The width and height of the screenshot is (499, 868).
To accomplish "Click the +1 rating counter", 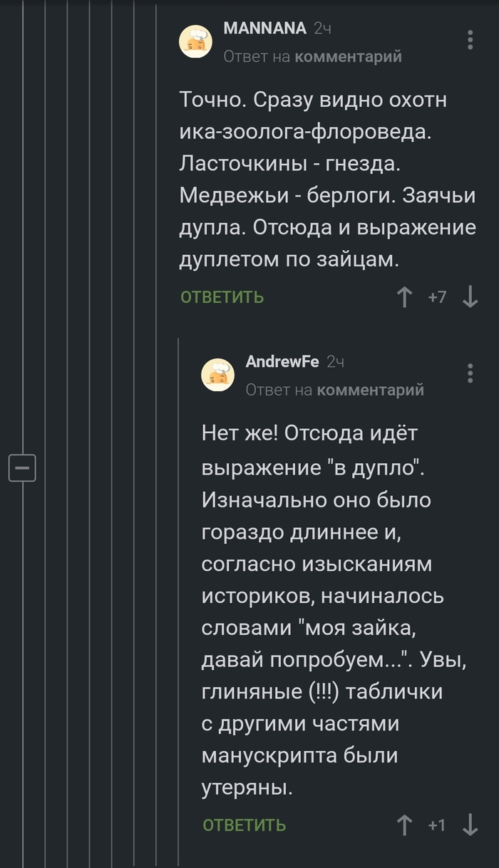I will click(x=437, y=825).
